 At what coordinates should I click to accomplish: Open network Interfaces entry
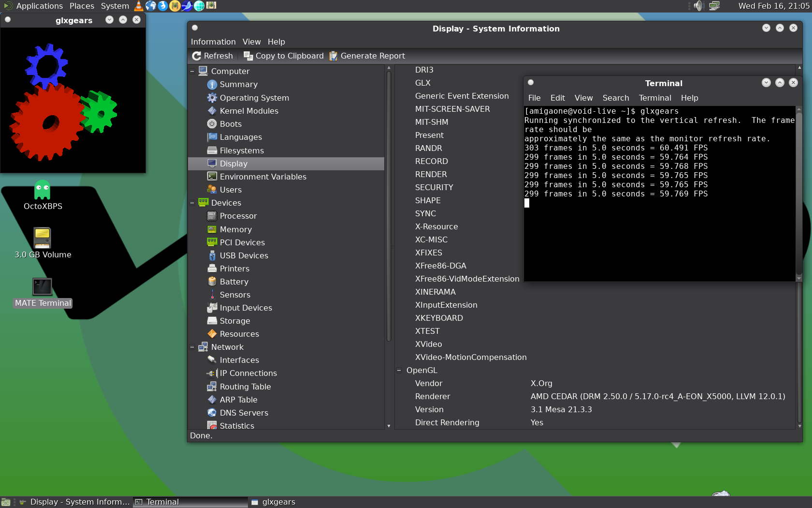pos(239,360)
